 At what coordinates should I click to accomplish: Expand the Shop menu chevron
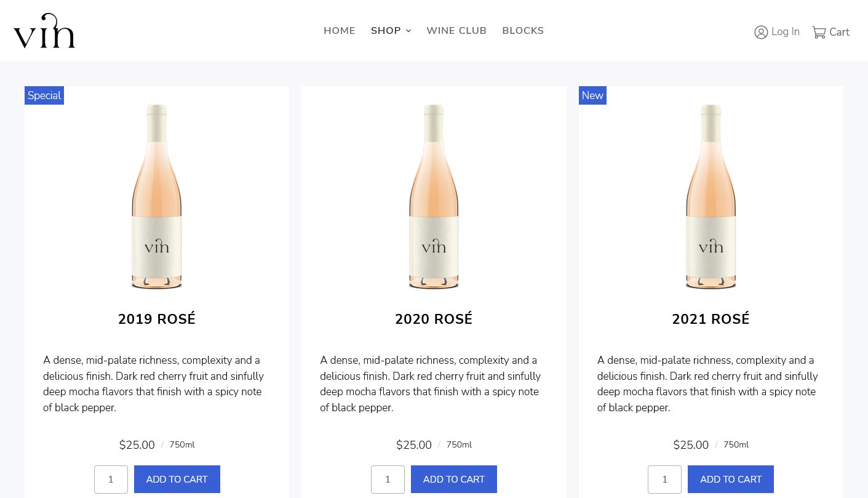click(x=408, y=31)
